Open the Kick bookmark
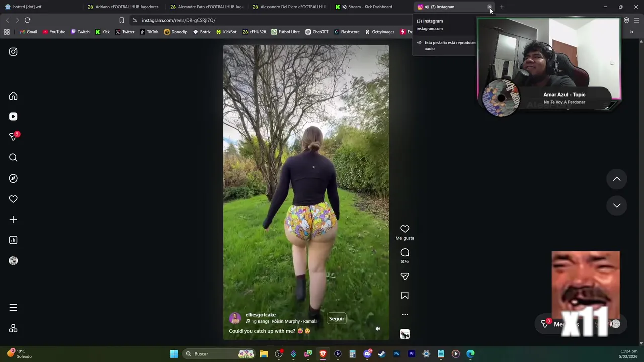The height and width of the screenshot is (362, 644). (102, 32)
